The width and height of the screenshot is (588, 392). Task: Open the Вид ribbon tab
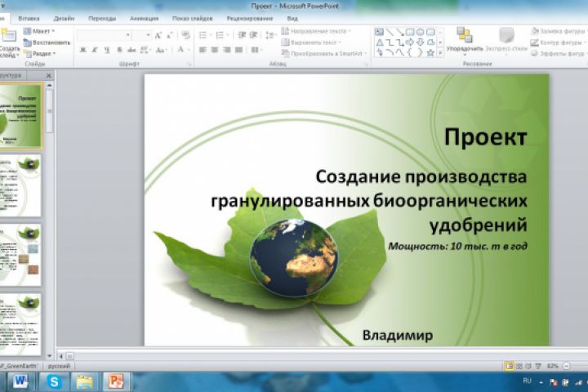click(x=292, y=19)
